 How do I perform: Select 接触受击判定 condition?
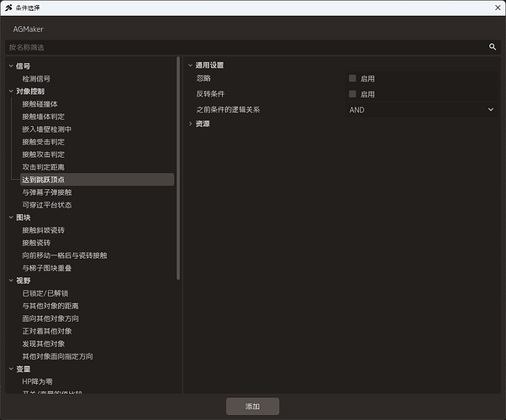pos(43,142)
